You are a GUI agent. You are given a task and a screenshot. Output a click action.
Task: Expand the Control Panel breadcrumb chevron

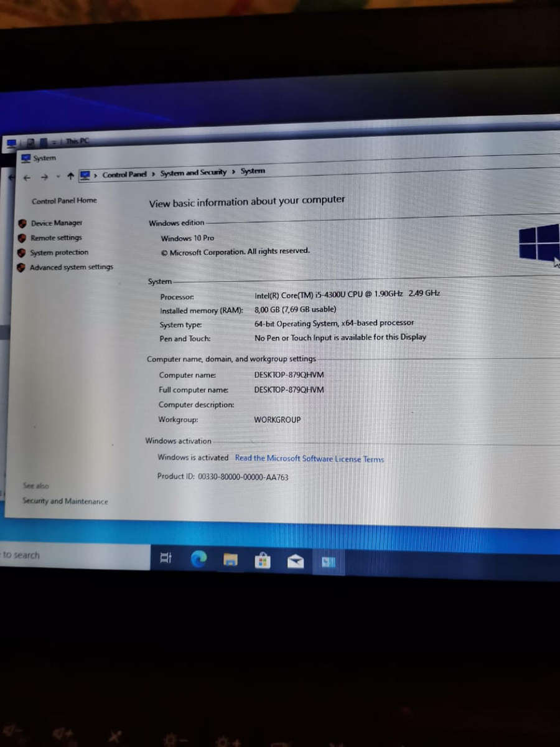[x=152, y=174]
